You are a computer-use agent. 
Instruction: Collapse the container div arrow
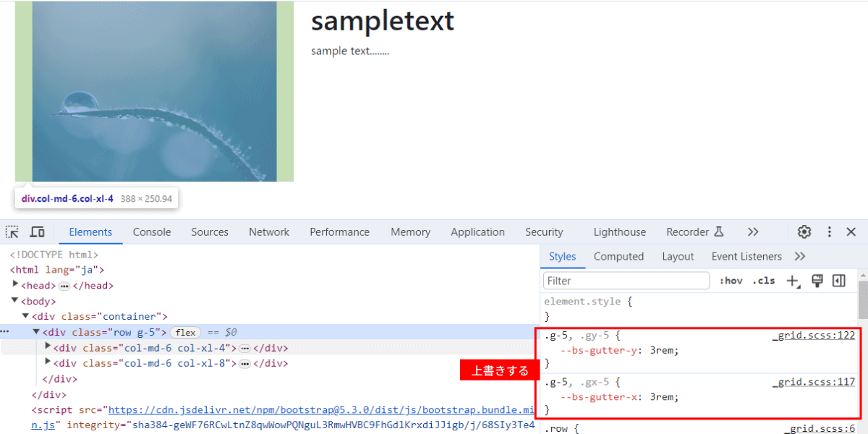pos(26,316)
